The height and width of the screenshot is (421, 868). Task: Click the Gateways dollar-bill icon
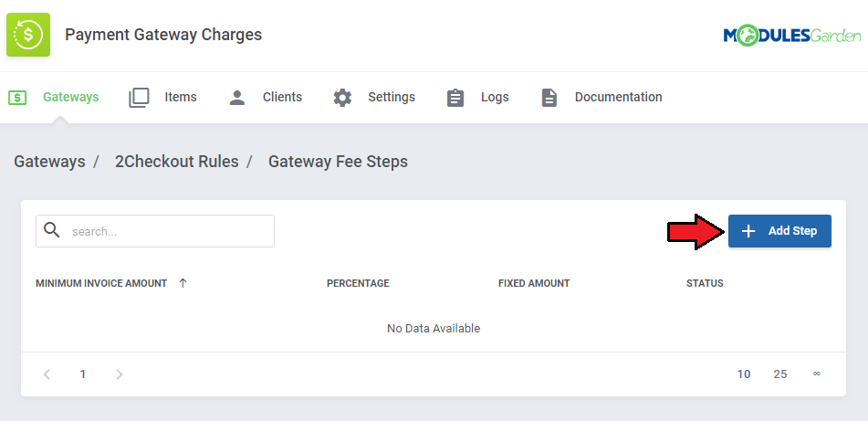tap(17, 98)
